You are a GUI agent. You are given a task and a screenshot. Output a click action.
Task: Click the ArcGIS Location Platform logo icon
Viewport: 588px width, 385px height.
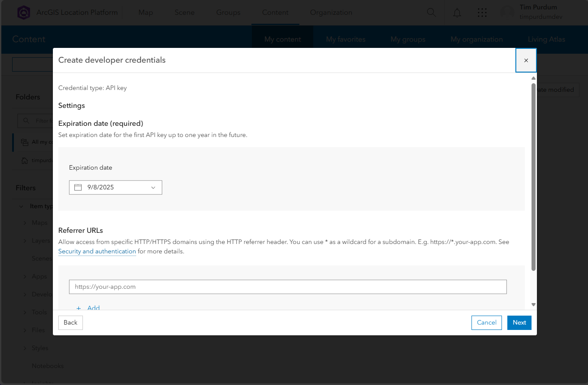(x=23, y=13)
